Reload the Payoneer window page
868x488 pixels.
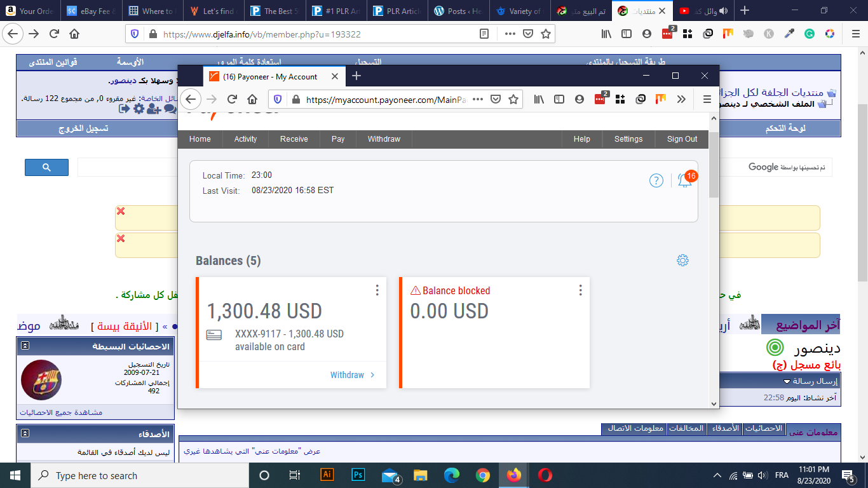[232, 99]
